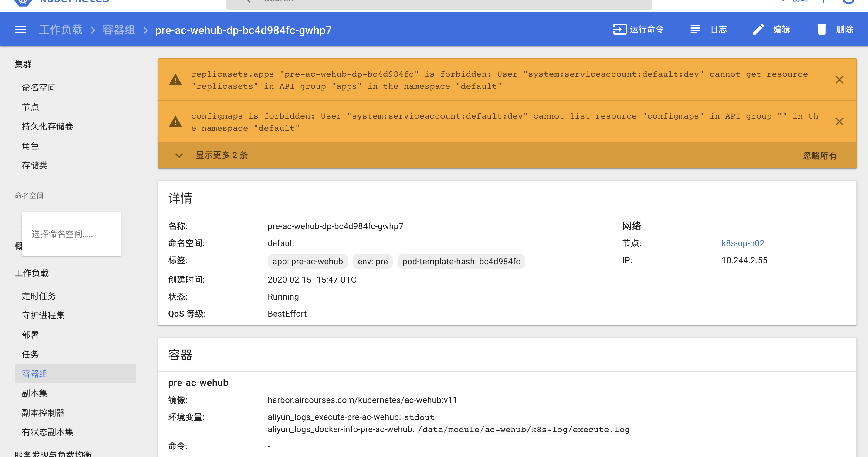Viewport: 868px width, 457px height.
Task: Select 部署 in workloads sidebar
Action: [x=30, y=335]
